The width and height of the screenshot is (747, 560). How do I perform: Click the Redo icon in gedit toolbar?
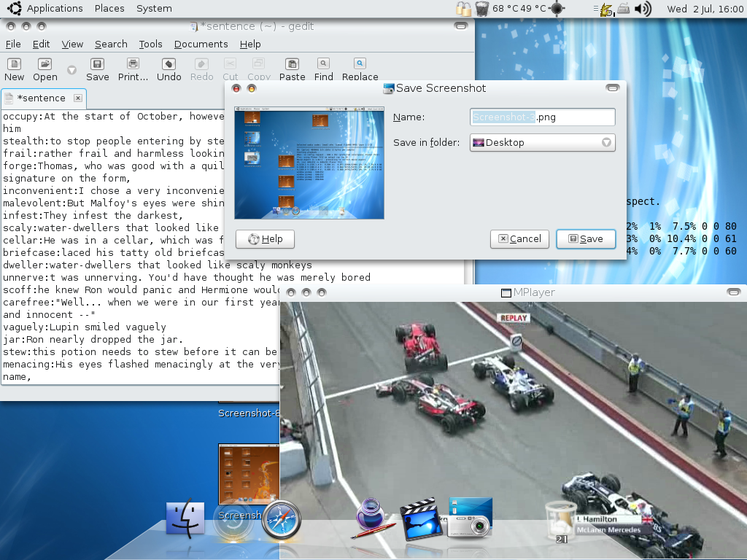coord(201,64)
